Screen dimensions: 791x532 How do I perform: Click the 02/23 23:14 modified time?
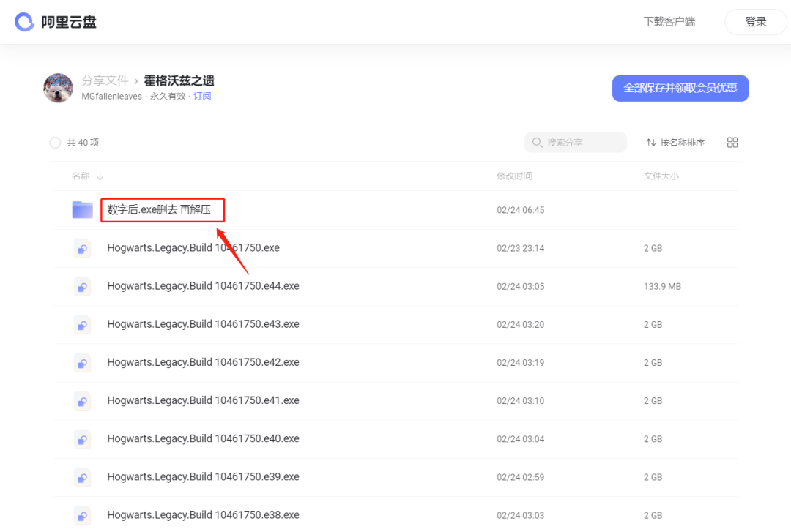point(520,248)
